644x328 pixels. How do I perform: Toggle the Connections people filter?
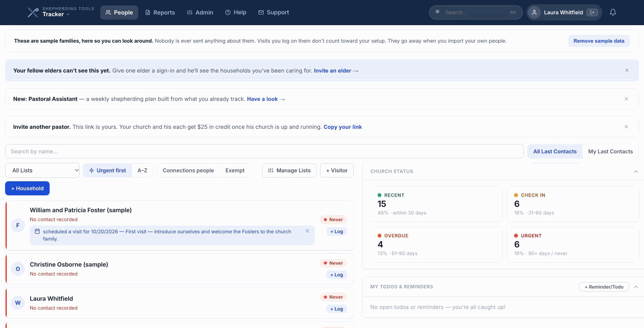pos(188,170)
